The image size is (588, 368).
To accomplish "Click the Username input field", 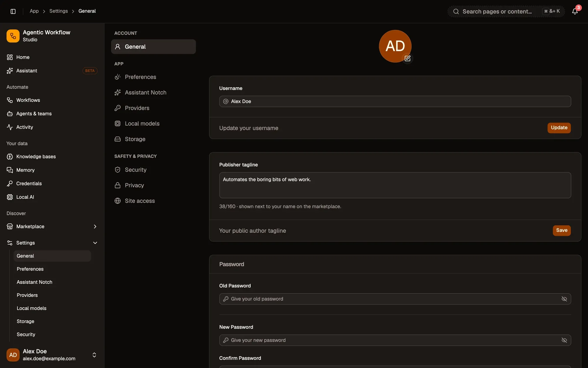I will [395, 101].
